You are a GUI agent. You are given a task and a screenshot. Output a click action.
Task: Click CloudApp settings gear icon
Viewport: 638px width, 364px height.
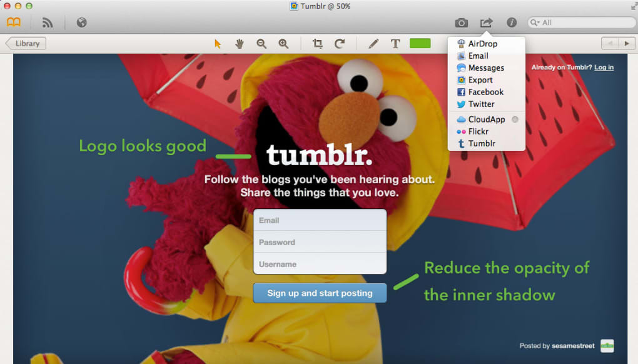coord(515,119)
